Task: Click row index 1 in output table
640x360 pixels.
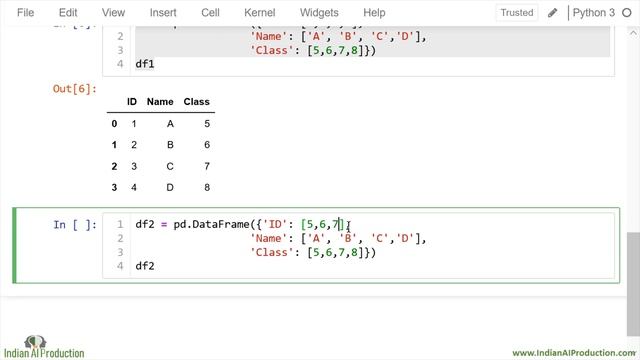Action: [114, 145]
